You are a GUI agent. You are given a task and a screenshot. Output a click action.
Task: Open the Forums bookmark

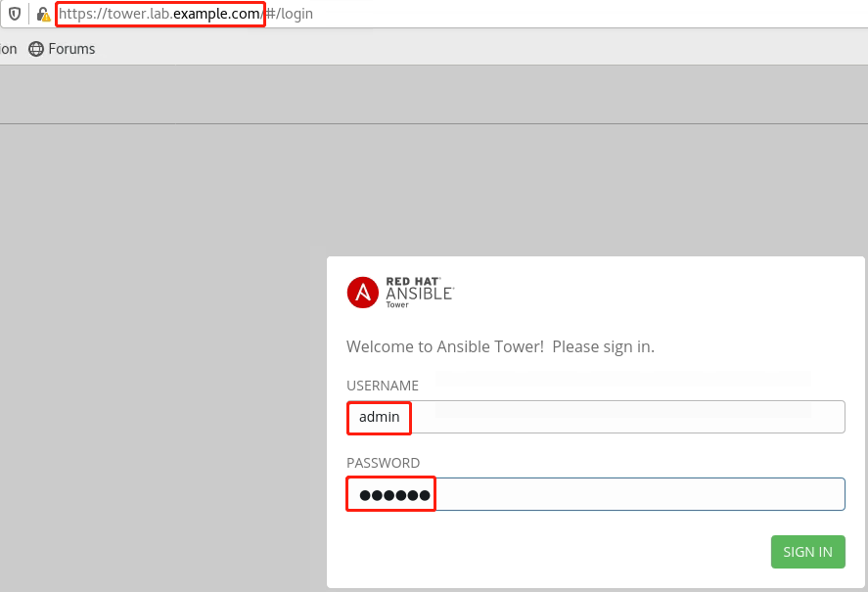(x=71, y=49)
